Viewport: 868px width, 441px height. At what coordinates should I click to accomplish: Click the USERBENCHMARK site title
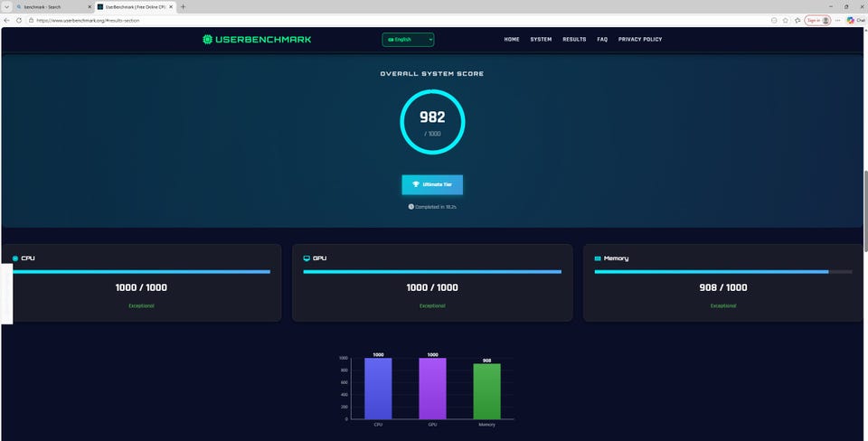tap(263, 39)
